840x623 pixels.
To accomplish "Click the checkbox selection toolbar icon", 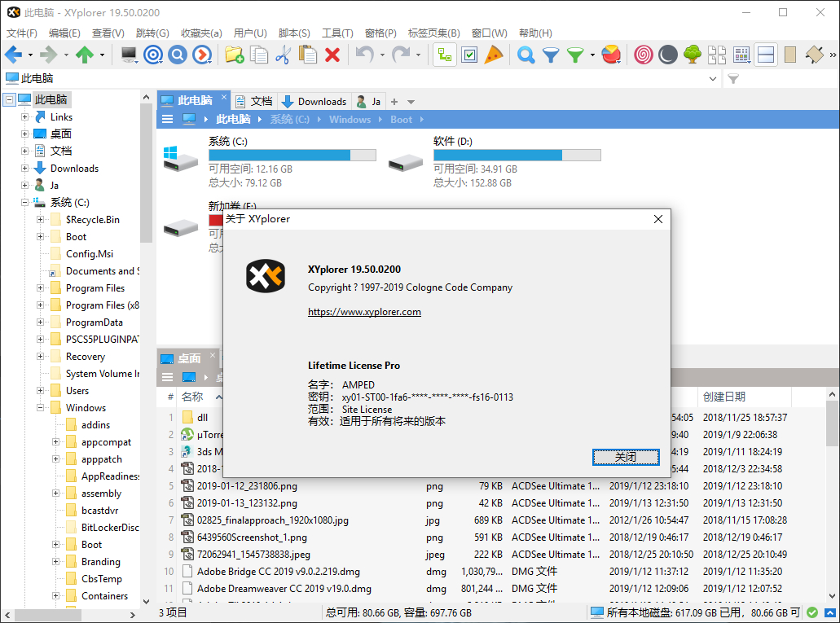I will (469, 55).
